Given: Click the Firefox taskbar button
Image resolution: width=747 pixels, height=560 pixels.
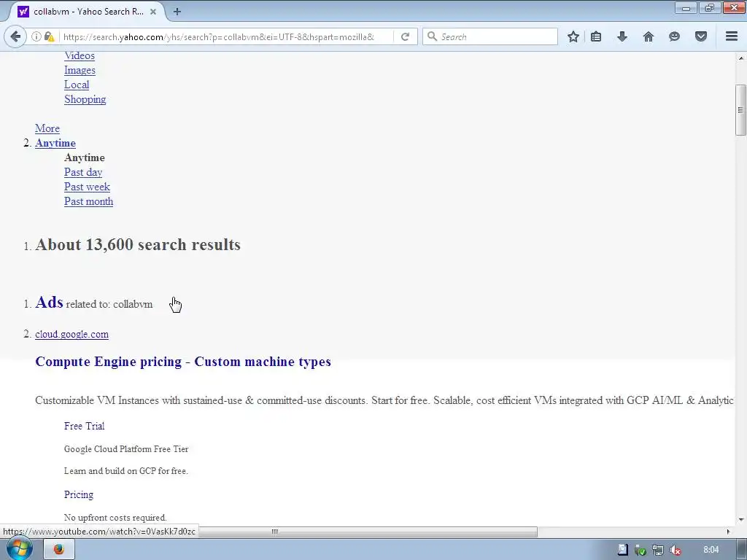Looking at the screenshot, I should pyautogui.click(x=59, y=550).
